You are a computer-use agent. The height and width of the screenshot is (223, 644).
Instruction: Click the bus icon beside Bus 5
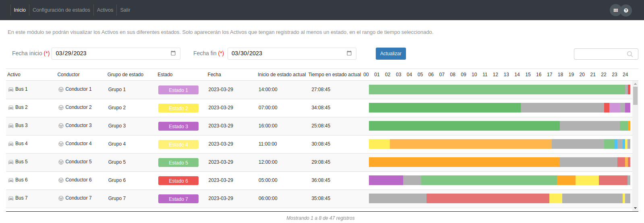point(11,162)
